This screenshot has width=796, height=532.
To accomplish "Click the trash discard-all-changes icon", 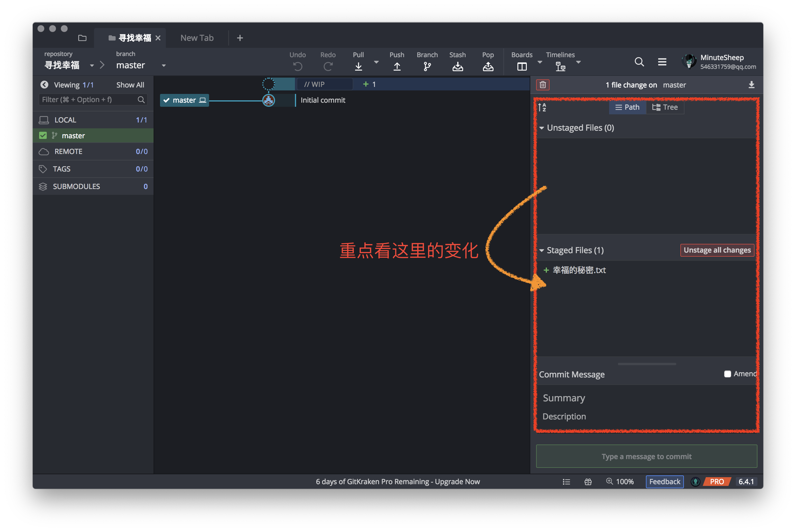I will [x=543, y=85].
